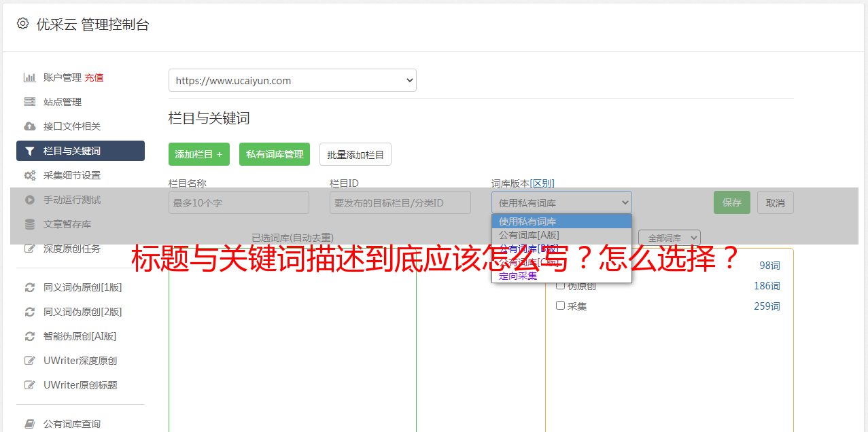Click the 186词 count
Image resolution: width=868 pixels, height=432 pixels.
click(767, 286)
